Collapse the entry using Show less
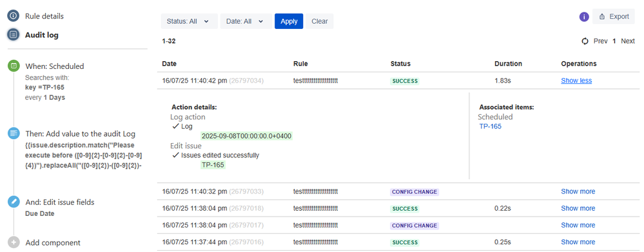Screen dimensions: 644x252 point(576,81)
